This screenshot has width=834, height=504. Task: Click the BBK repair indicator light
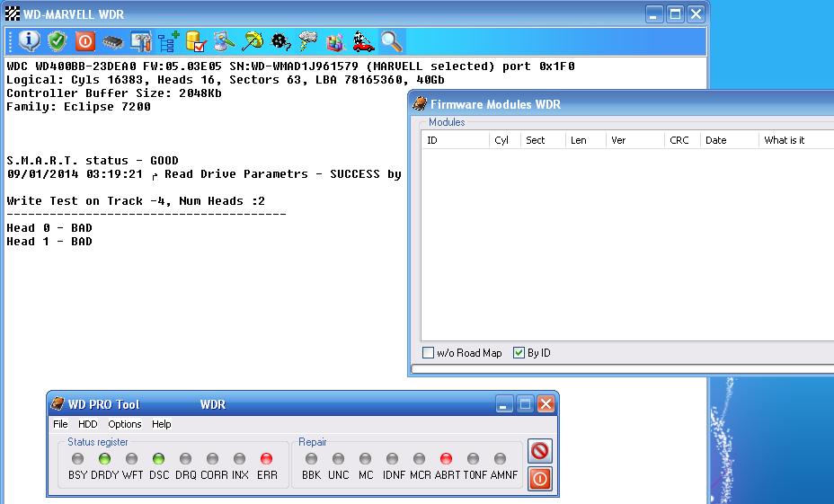pyautogui.click(x=312, y=458)
